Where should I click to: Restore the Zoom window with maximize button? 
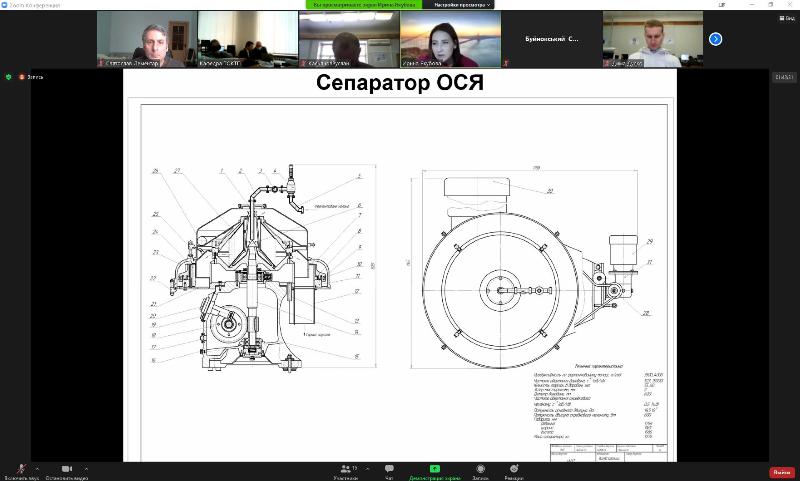tap(770, 5)
